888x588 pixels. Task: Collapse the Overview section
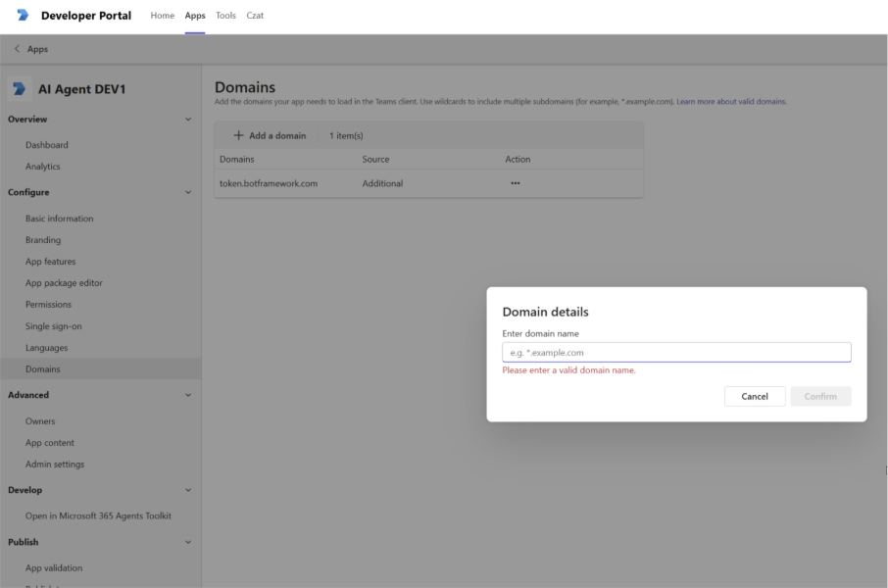pos(188,120)
